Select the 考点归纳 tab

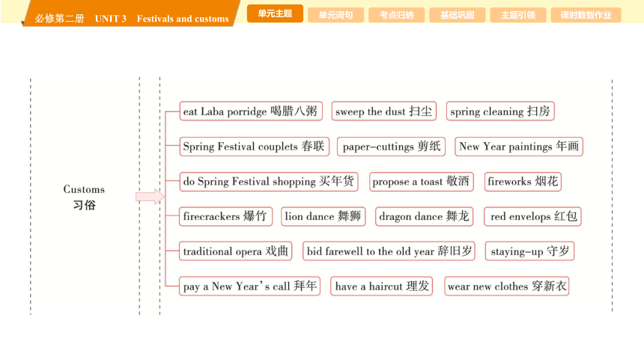click(396, 15)
